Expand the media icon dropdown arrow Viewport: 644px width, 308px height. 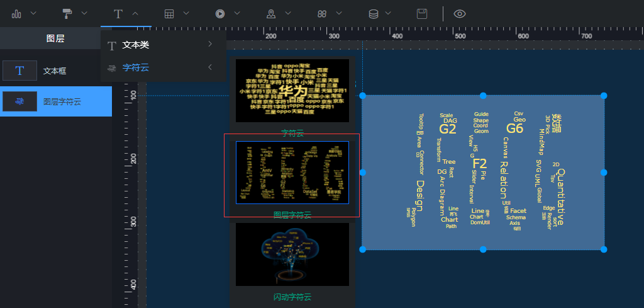pyautogui.click(x=237, y=13)
